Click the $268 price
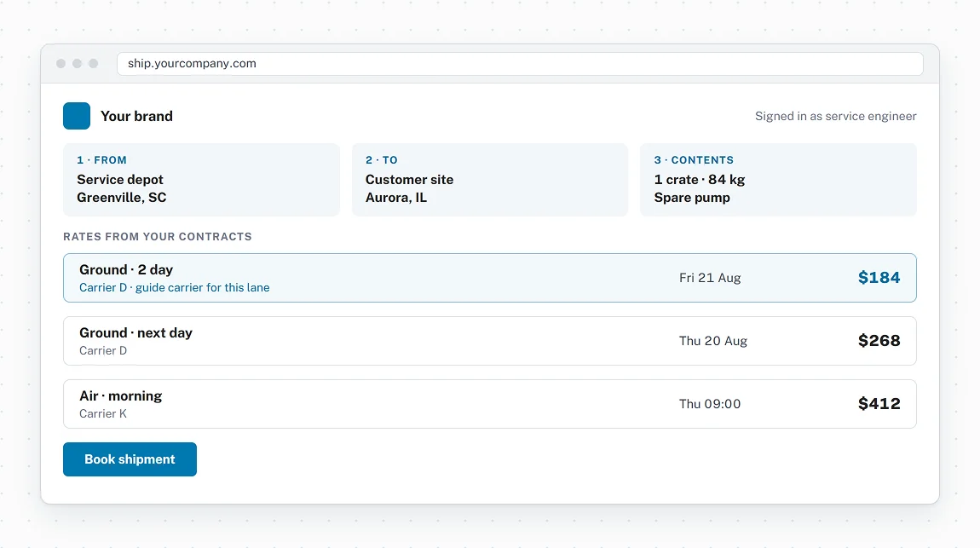The image size is (980, 548). coord(879,341)
